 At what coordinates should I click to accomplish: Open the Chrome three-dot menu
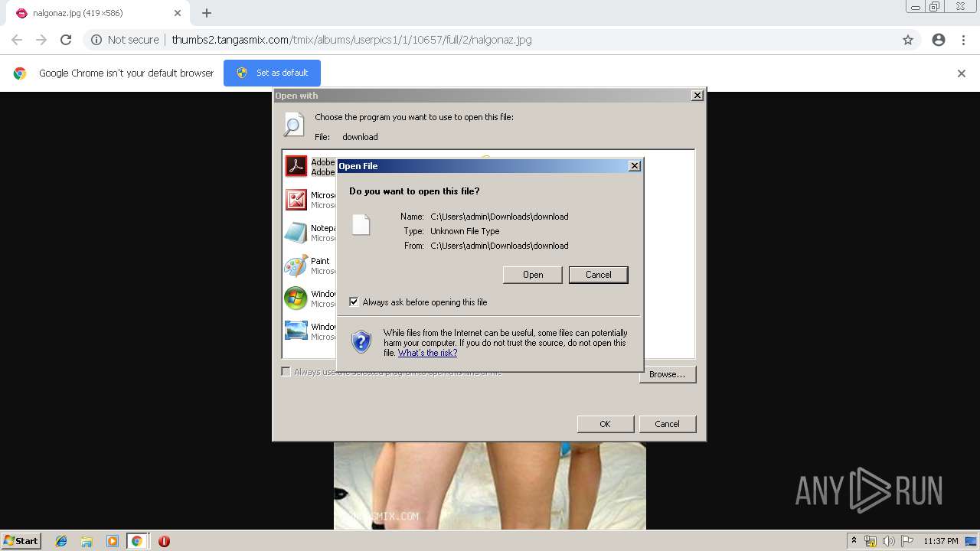click(x=963, y=40)
